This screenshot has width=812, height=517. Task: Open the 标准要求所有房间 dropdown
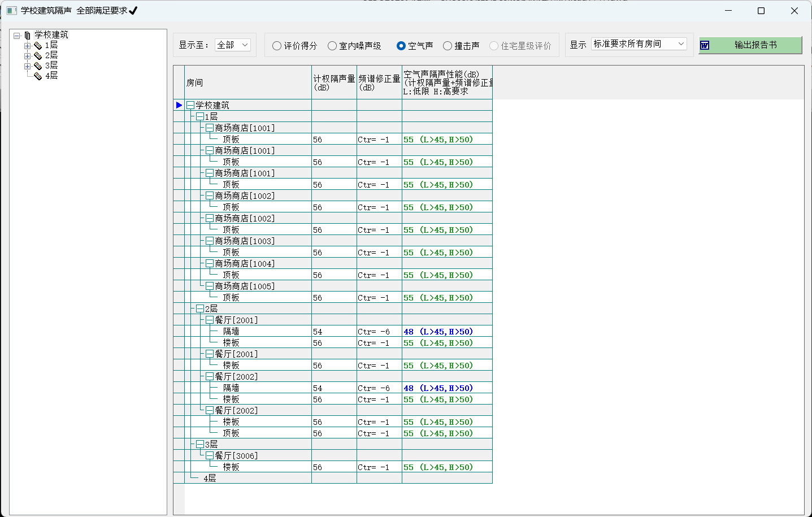pyautogui.click(x=639, y=44)
